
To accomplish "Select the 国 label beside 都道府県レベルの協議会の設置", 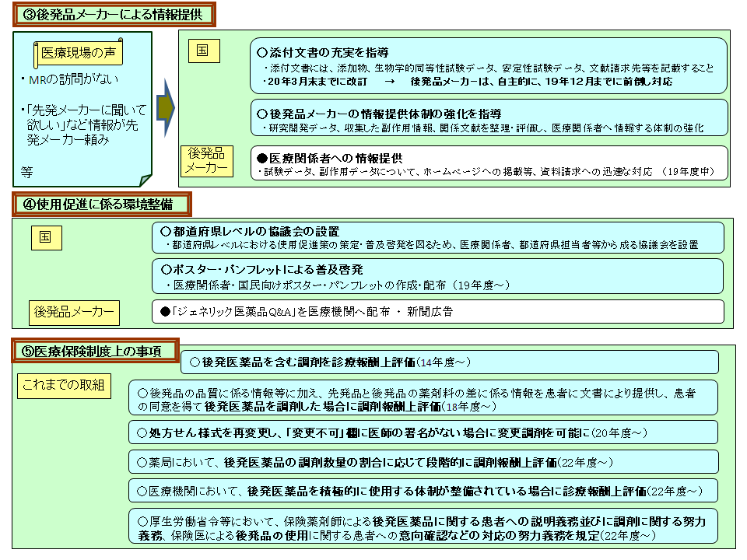I will coord(46,239).
